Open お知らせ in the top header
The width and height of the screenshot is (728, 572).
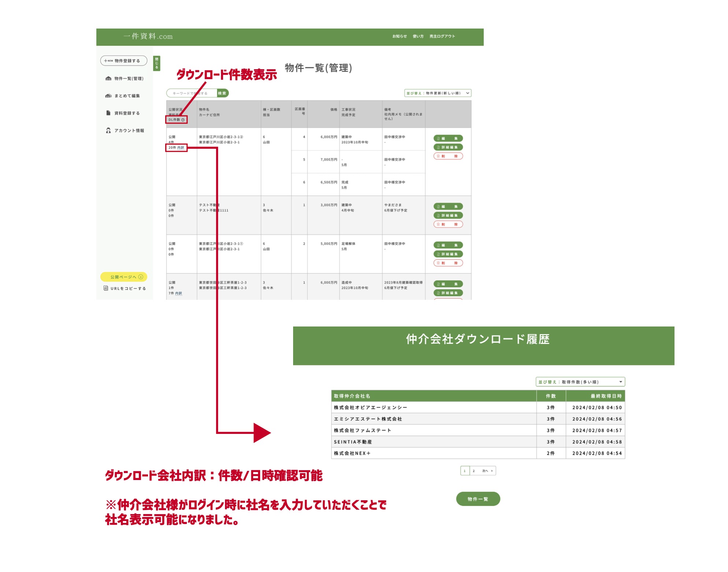pos(399,36)
